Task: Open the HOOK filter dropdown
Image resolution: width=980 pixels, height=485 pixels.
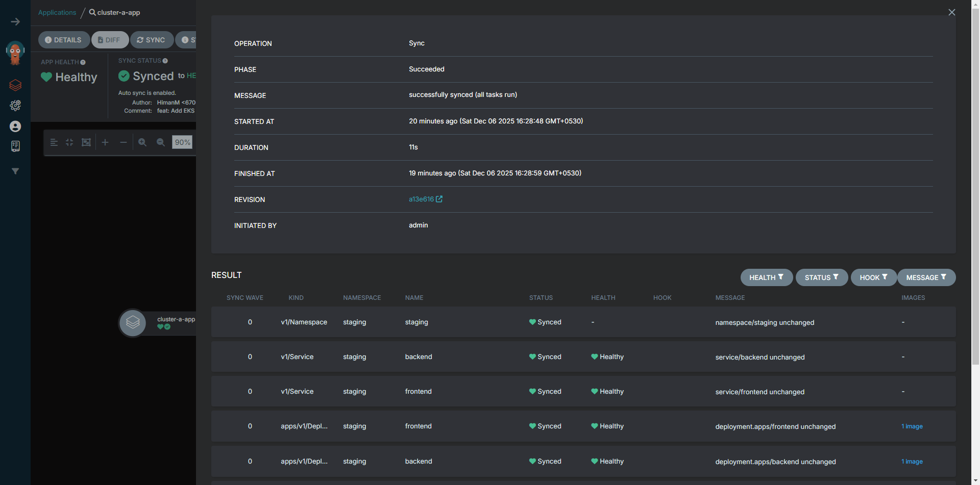Action: [x=873, y=277]
